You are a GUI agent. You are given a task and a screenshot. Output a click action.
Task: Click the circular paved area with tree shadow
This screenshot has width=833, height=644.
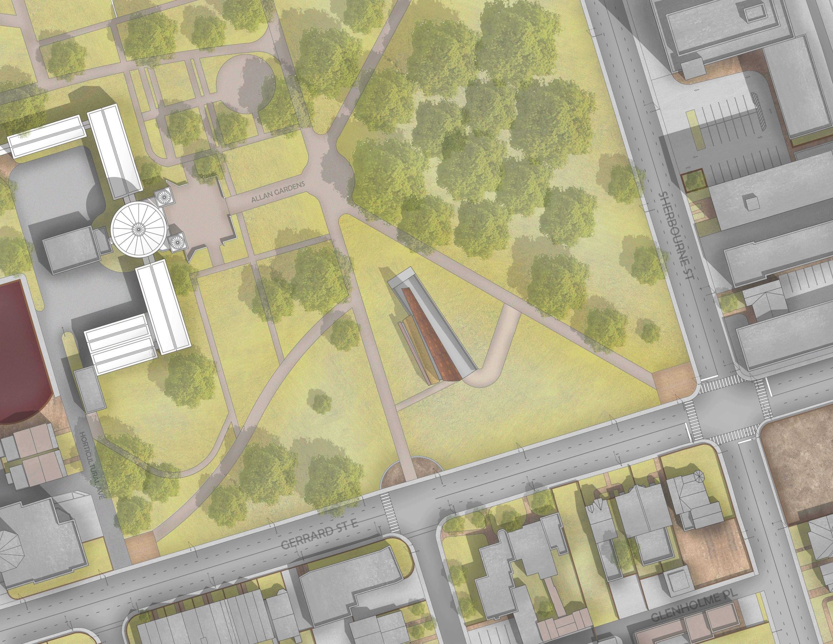pos(246,84)
